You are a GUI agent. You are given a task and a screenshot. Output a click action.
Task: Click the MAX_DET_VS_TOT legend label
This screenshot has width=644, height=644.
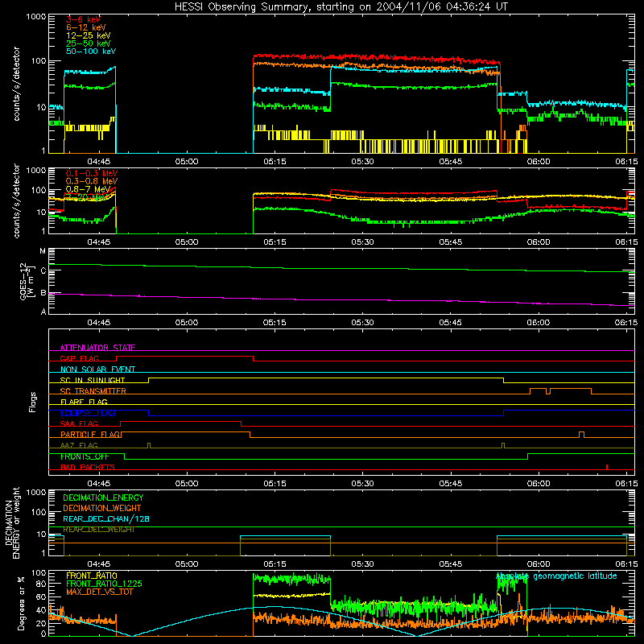[x=99, y=592]
